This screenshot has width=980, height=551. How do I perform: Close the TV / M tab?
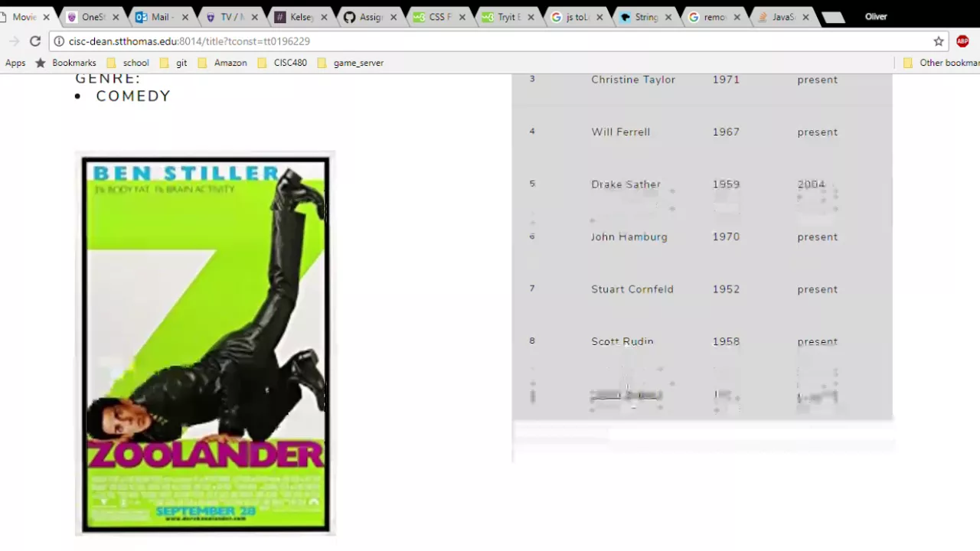click(x=254, y=17)
